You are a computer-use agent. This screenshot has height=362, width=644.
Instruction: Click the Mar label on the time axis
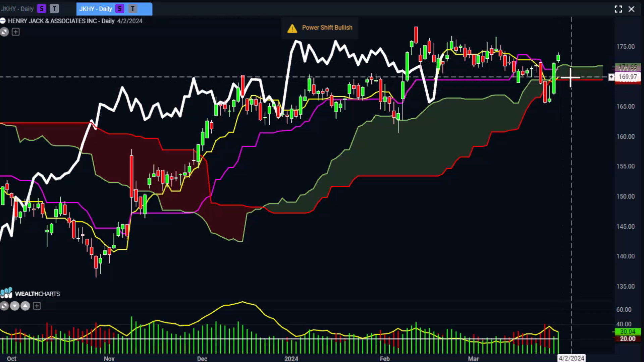(473, 359)
